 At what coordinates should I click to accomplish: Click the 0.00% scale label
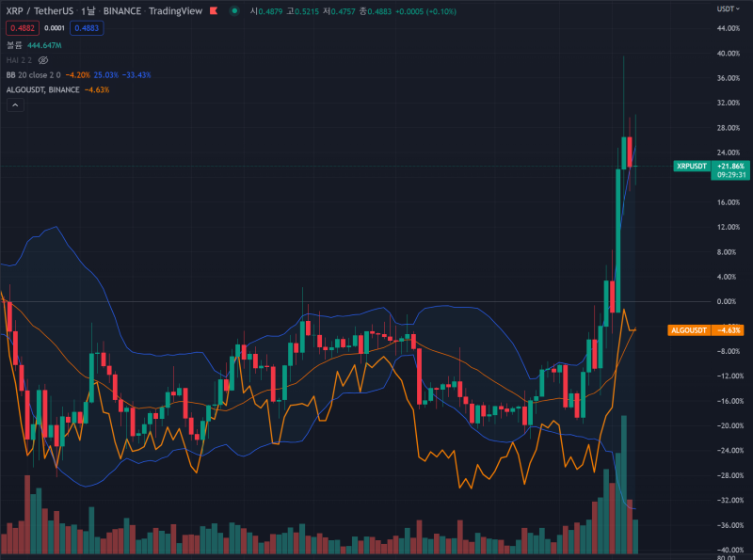(726, 301)
